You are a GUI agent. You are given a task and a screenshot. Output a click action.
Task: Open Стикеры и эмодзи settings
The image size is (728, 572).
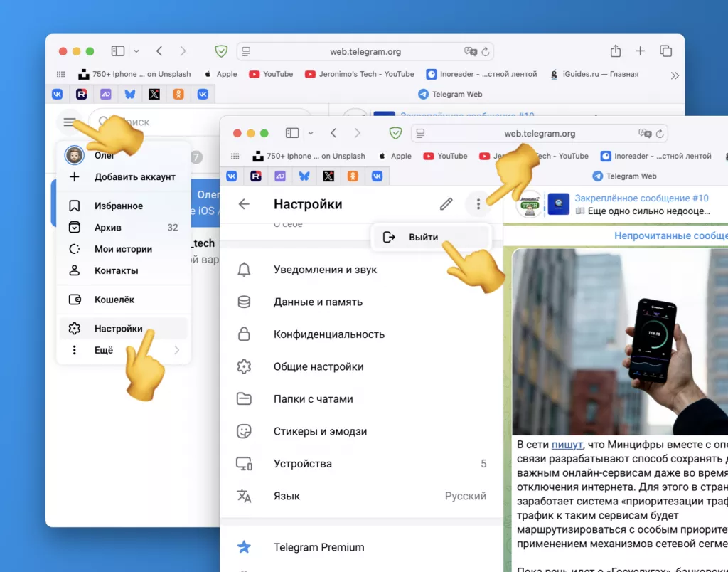pos(320,431)
